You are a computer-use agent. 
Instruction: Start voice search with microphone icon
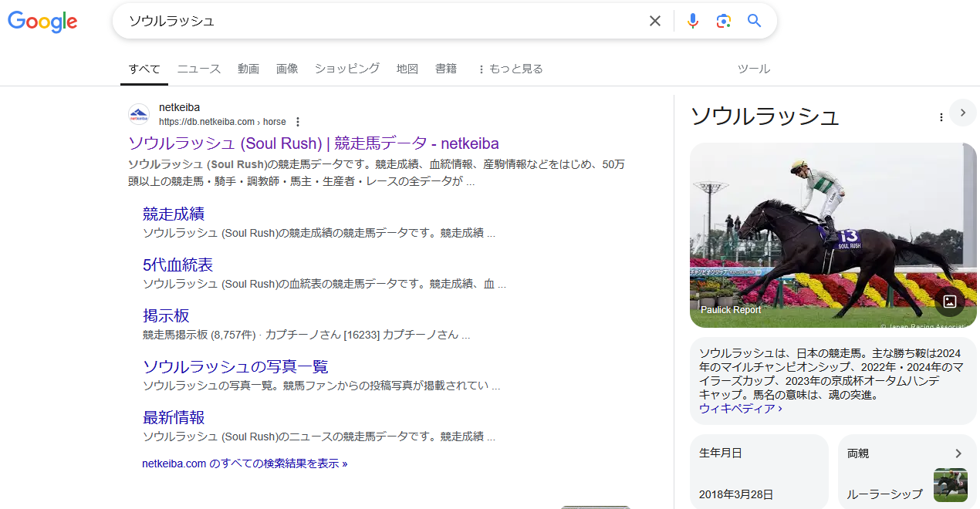pos(692,21)
